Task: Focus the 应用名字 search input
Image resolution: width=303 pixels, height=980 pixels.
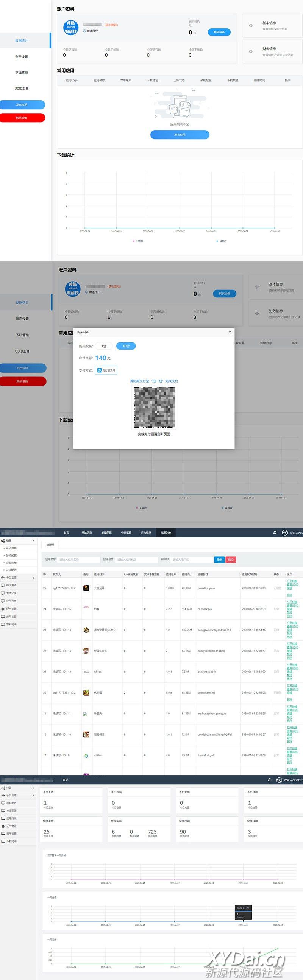Action: pyautogui.click(x=78, y=560)
